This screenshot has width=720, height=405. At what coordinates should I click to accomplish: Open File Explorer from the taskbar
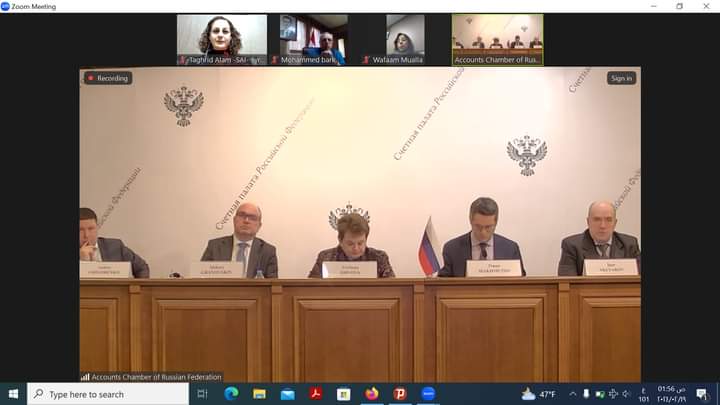(259, 394)
